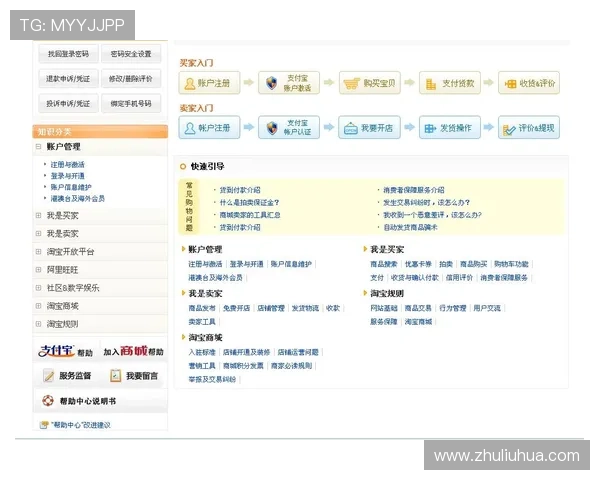Click the seller 支付宝帐户认证 shield icon
The image size is (600, 480).
coord(271,128)
